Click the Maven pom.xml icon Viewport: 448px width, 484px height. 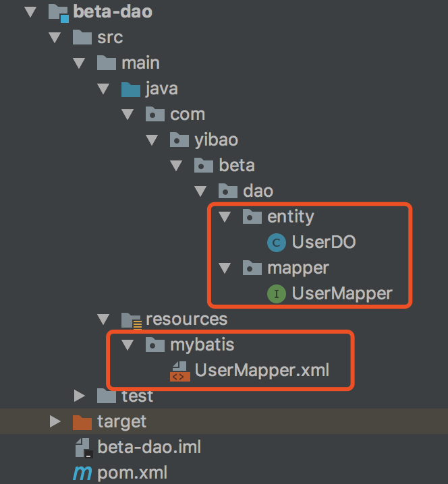click(82, 473)
